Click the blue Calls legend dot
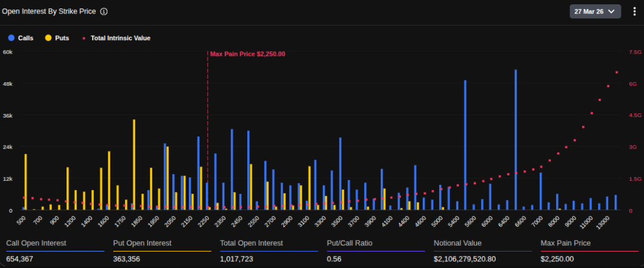644x268 pixels. (x=11, y=38)
